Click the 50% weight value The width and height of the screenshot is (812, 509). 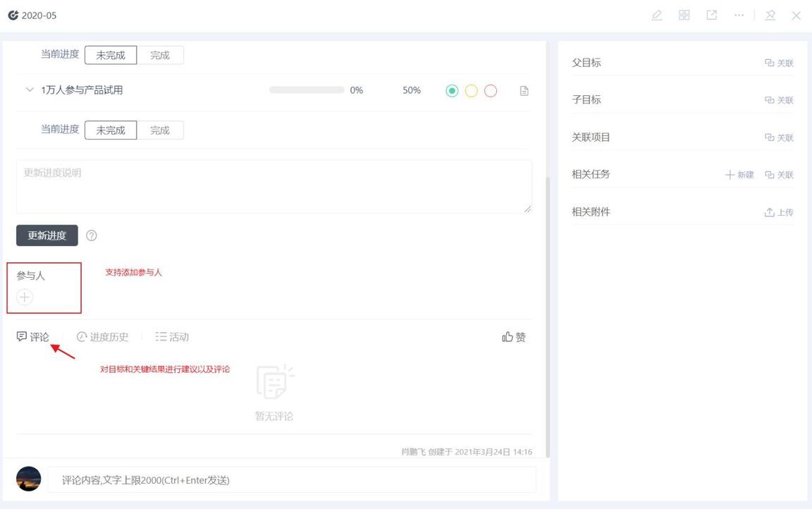pos(412,90)
